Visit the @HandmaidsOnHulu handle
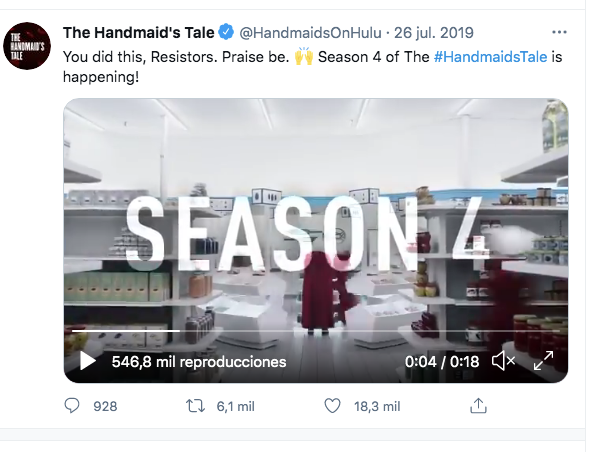 click(x=310, y=33)
